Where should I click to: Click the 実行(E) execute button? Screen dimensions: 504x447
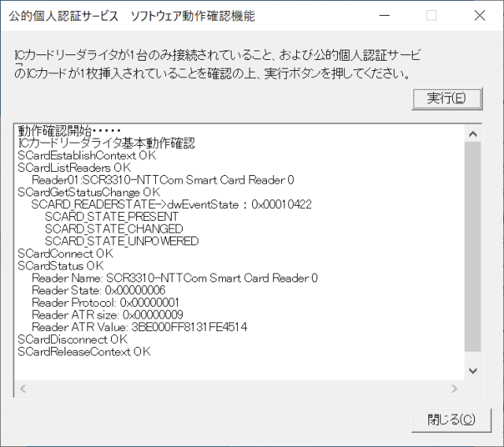tap(447, 99)
